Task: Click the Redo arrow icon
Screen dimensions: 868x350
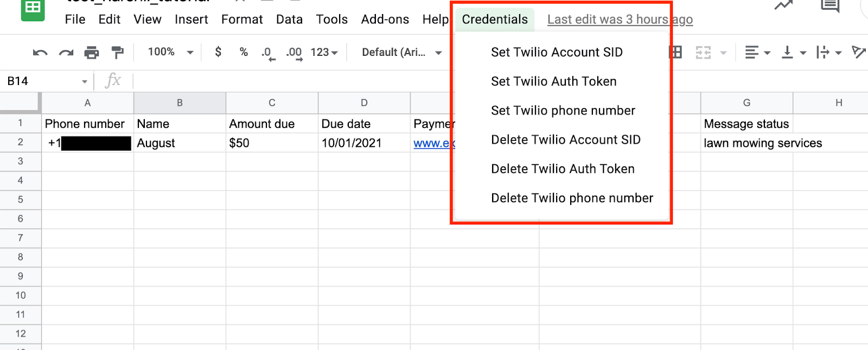Action: (66, 53)
